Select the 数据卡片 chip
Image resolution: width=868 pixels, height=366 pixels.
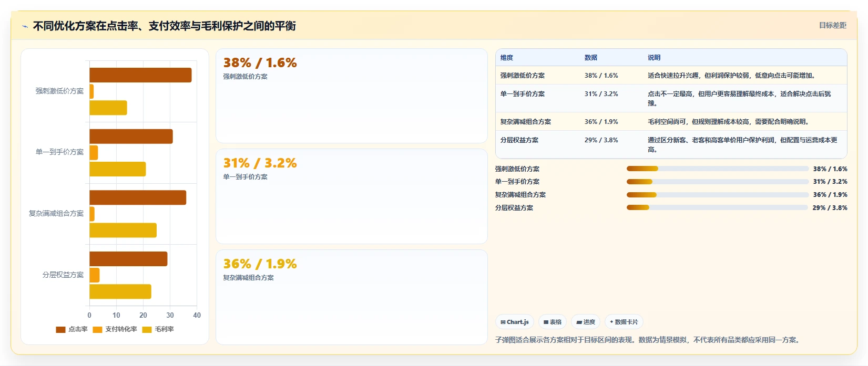(x=624, y=322)
